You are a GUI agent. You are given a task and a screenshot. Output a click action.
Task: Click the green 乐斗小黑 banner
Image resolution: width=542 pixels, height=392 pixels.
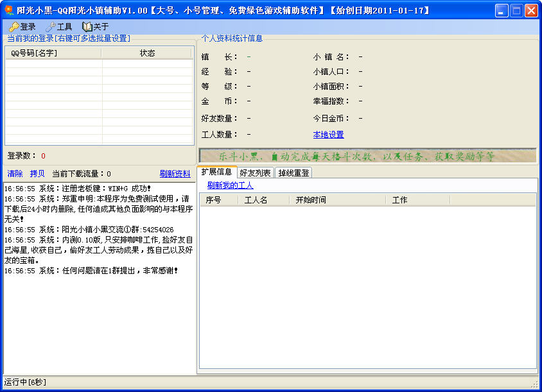tap(368, 156)
